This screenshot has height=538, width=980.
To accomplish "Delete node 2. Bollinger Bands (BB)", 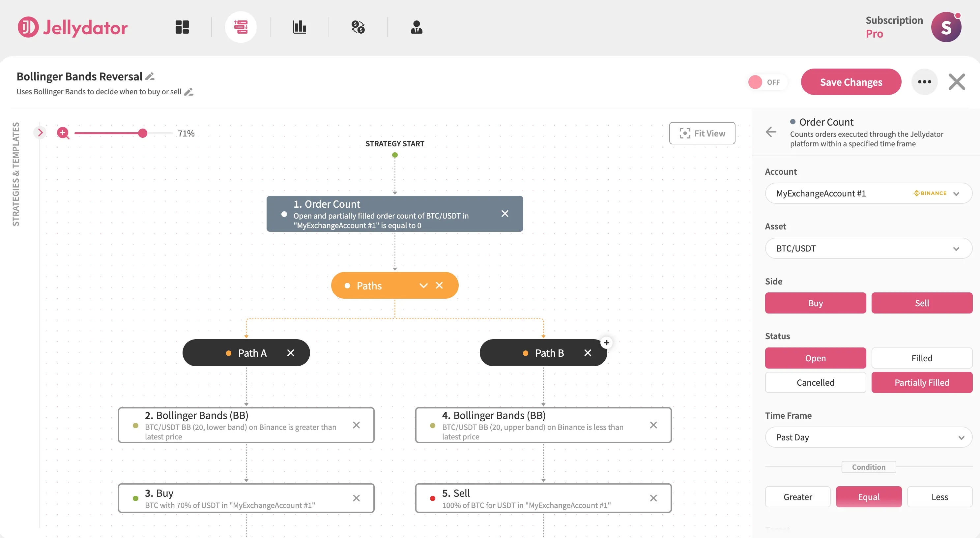I will [357, 425].
